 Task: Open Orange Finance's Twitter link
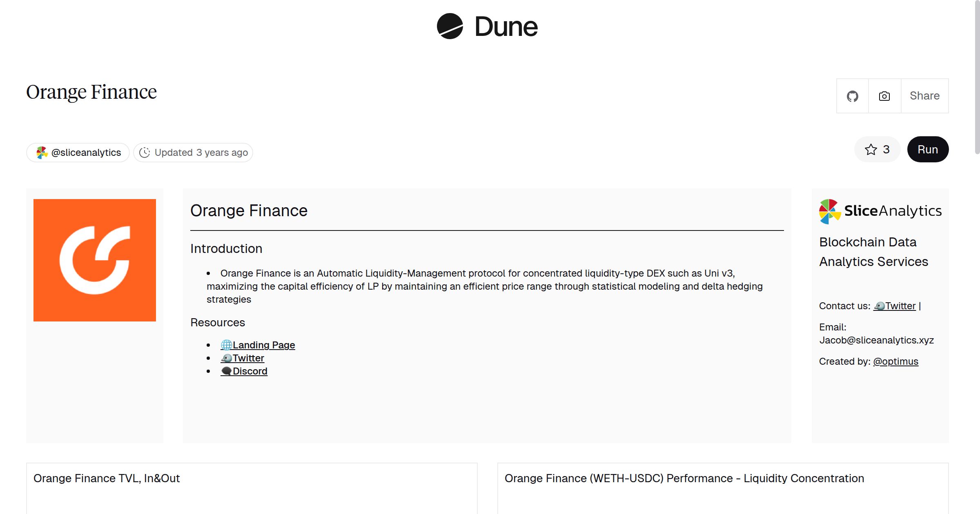coord(248,358)
